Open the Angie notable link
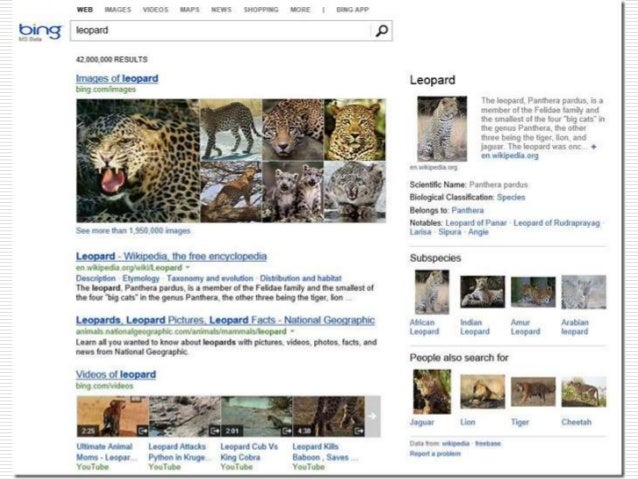The width and height of the screenshot is (638, 479). click(x=478, y=232)
